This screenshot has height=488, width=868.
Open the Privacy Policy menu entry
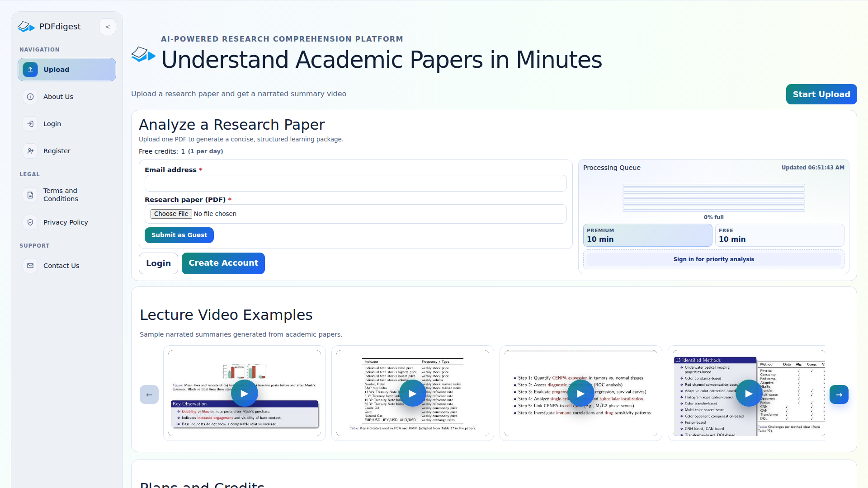point(66,222)
